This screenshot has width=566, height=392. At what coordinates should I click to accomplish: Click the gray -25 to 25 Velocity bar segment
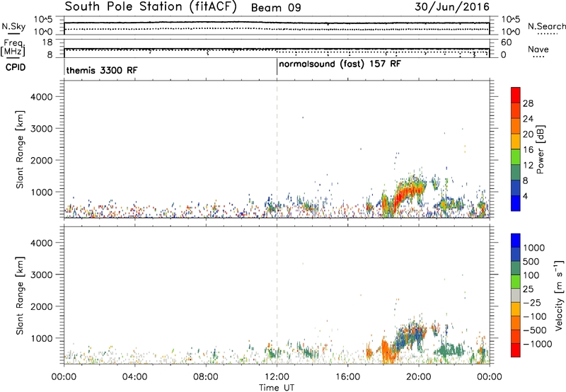(x=516, y=296)
